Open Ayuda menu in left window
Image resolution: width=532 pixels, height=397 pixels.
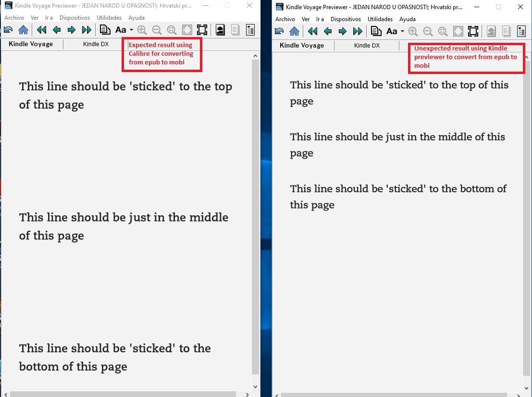136,18
